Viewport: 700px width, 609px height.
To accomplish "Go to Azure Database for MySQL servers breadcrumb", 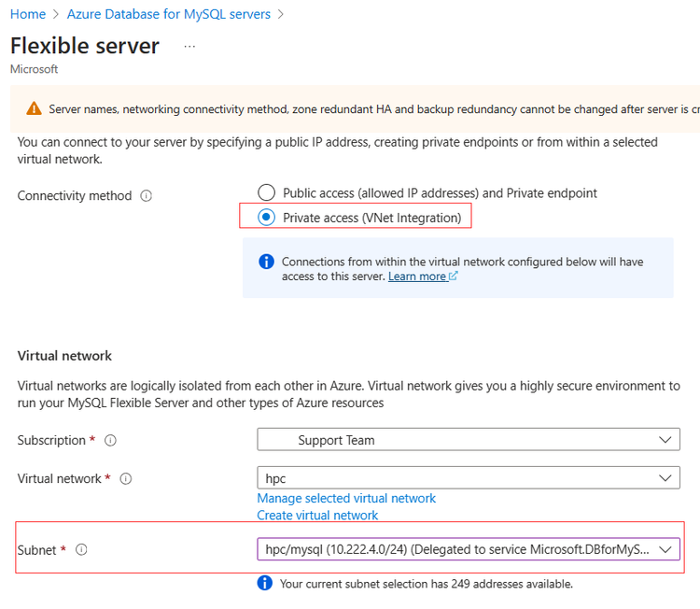I will coord(169,14).
